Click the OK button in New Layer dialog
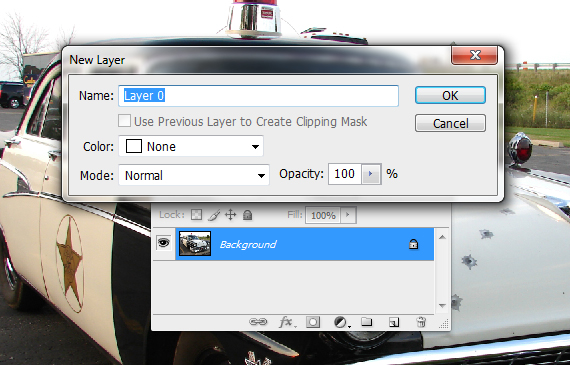570x365 pixels. (450, 95)
